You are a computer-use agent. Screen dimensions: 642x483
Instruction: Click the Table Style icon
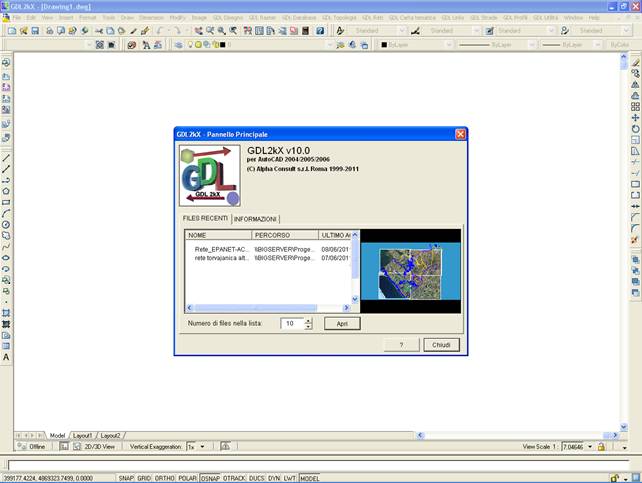click(489, 31)
